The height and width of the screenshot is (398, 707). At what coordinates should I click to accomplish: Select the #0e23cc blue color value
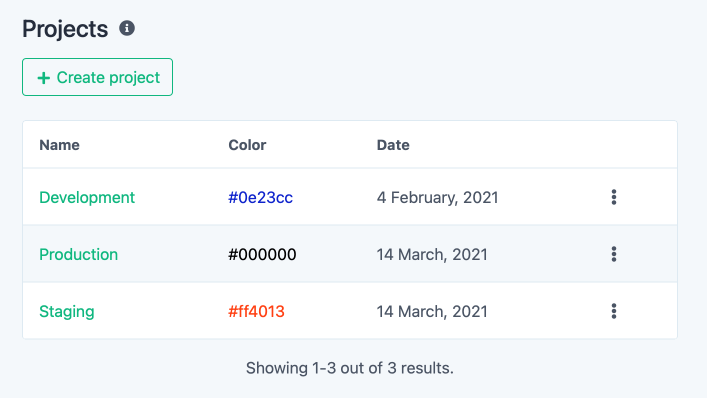click(261, 197)
